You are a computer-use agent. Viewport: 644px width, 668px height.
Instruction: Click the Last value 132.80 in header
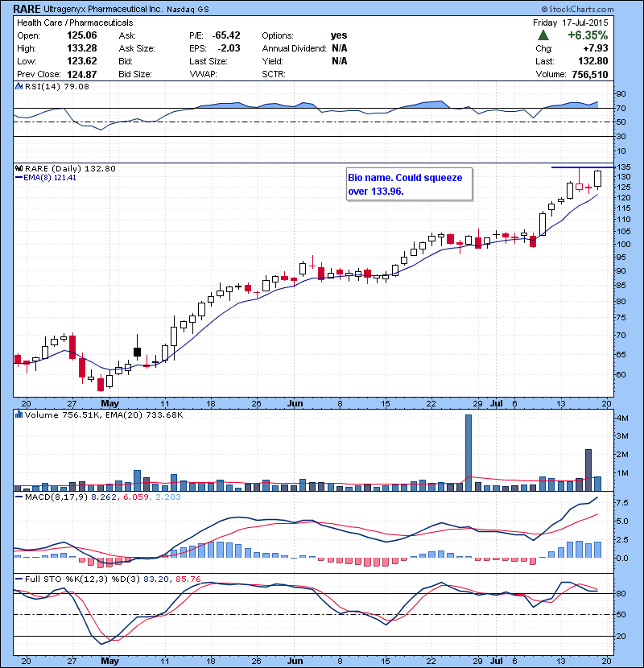(593, 61)
